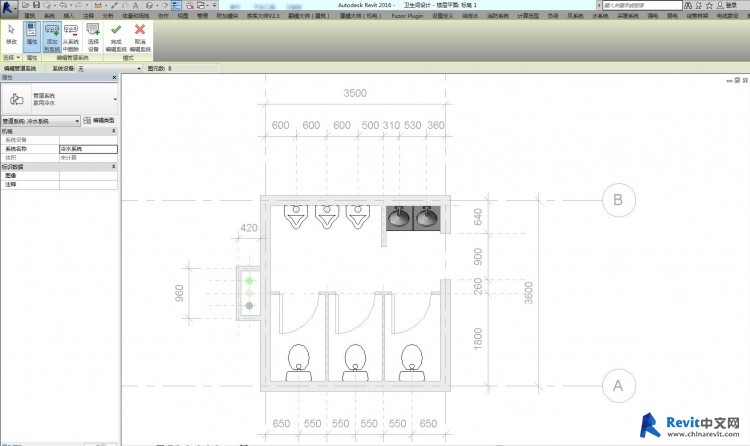750x446 pixels.
Task: Toggle the Properties (属性) ribbon button
Action: point(32,36)
